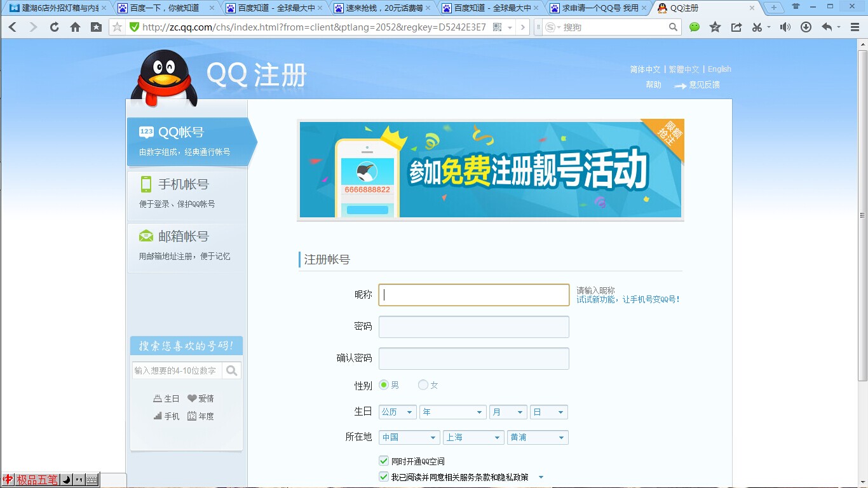Image resolution: width=868 pixels, height=488 pixels.
Task: Click the 昵称 nickname input field
Action: [473, 294]
